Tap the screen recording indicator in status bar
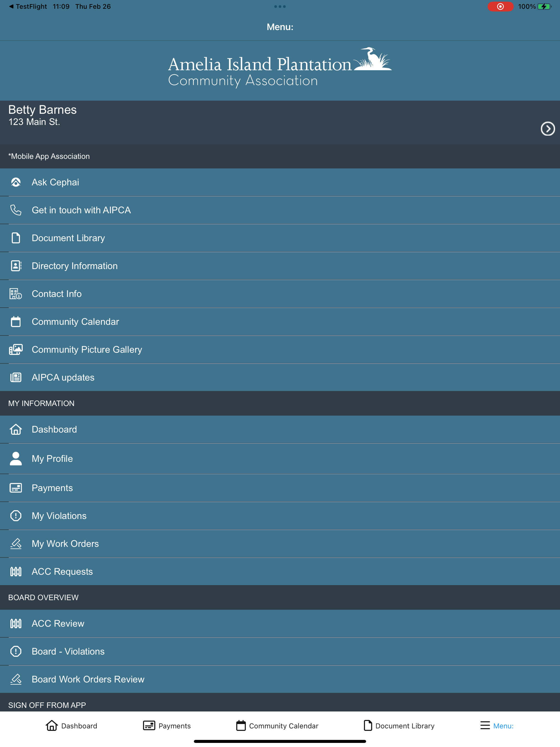This screenshot has height=747, width=560. (500, 6)
